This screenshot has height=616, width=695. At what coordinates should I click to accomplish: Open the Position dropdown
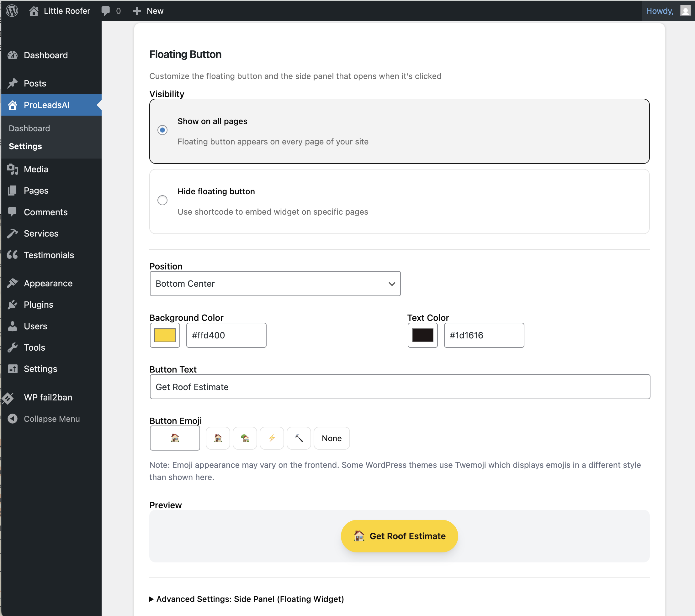tap(275, 283)
